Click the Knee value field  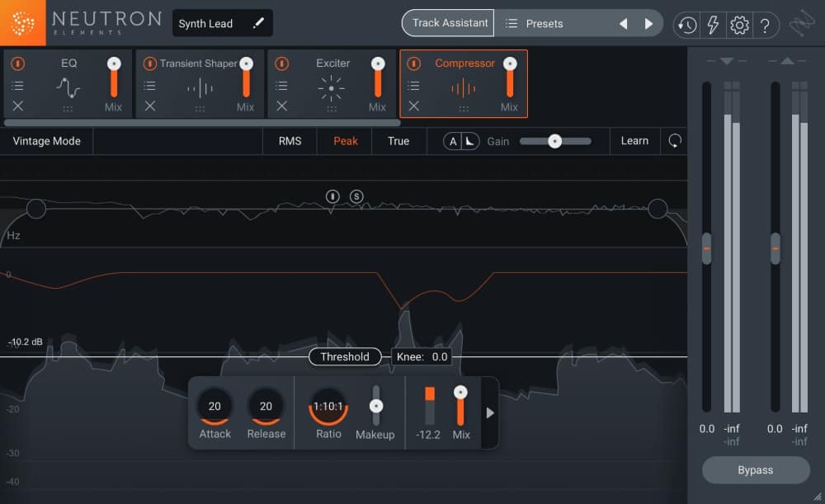pyautogui.click(x=422, y=357)
